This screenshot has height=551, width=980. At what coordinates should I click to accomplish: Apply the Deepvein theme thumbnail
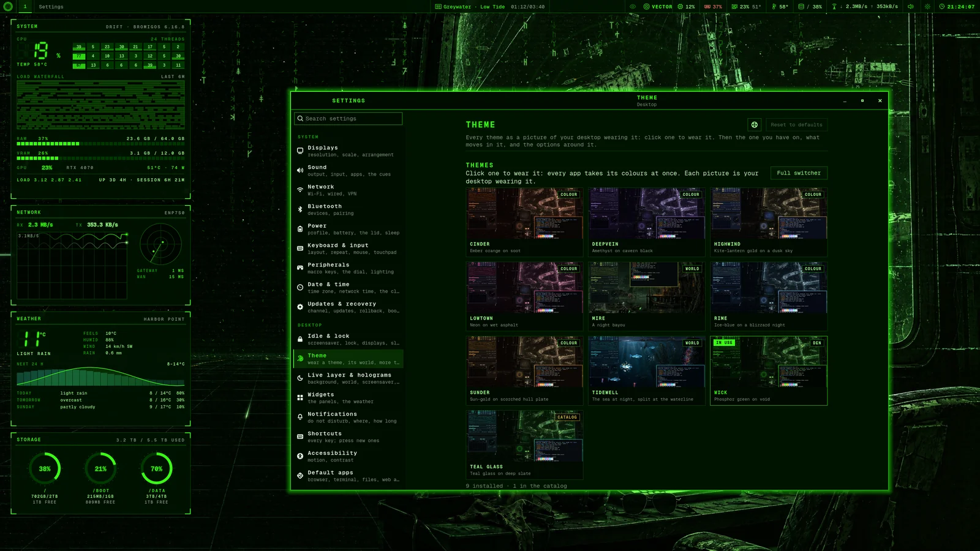[646, 222]
